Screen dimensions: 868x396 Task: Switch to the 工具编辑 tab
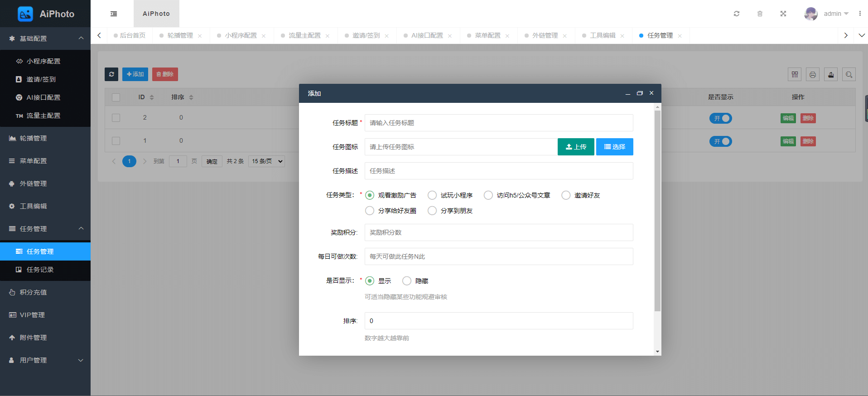(603, 35)
